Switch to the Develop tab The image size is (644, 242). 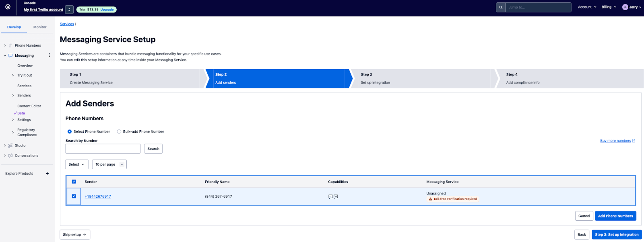point(14,27)
